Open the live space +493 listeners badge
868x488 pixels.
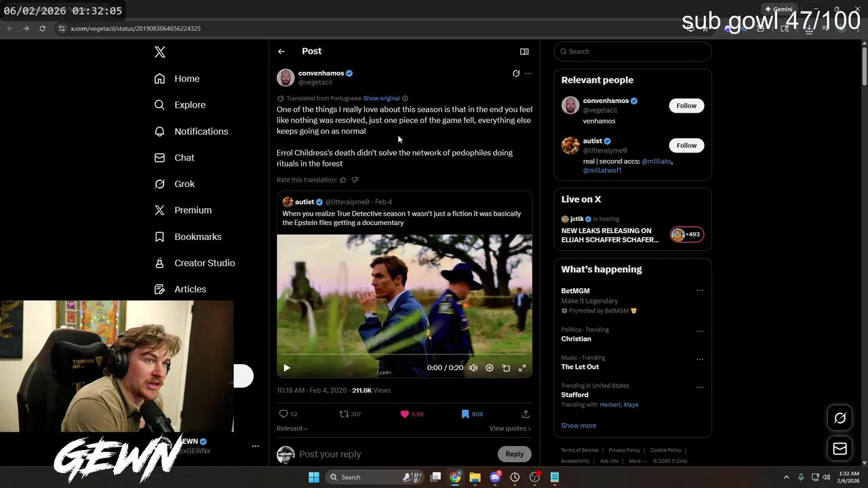click(686, 235)
